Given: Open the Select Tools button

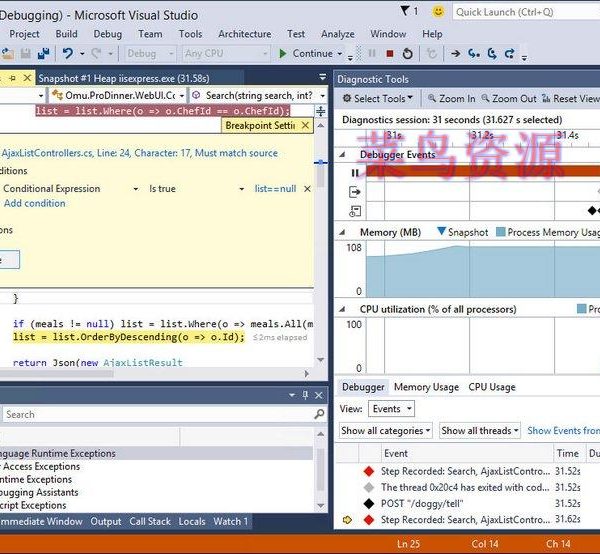Looking at the screenshot, I should point(379,99).
